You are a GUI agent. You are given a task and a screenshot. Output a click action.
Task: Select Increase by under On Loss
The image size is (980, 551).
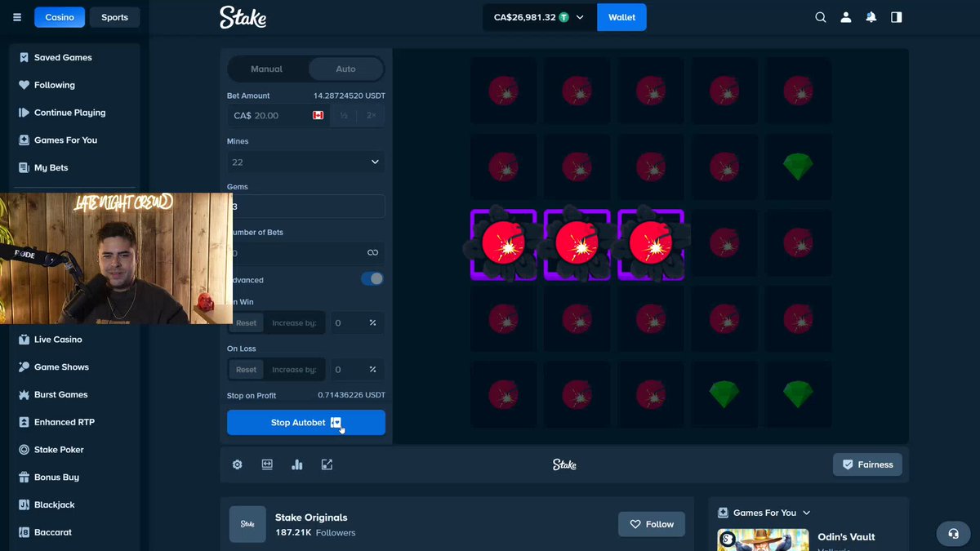click(294, 370)
